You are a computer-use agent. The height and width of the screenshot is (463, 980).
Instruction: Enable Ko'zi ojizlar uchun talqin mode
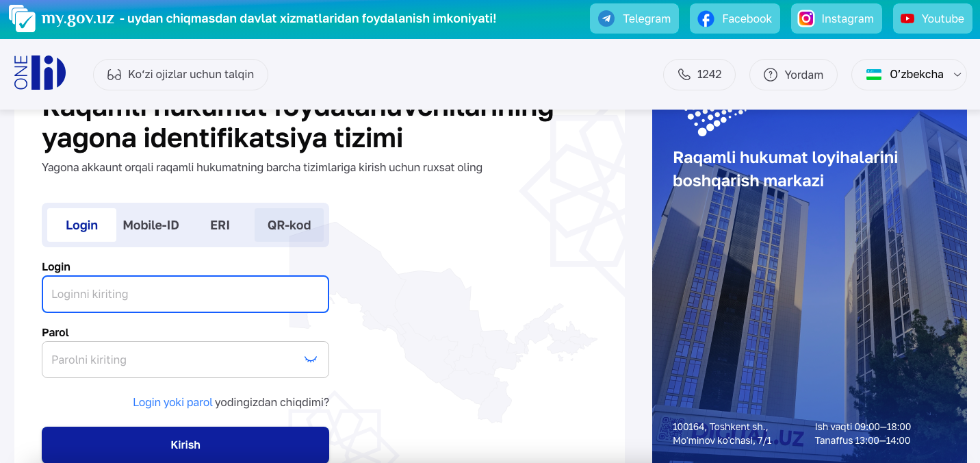coord(181,75)
